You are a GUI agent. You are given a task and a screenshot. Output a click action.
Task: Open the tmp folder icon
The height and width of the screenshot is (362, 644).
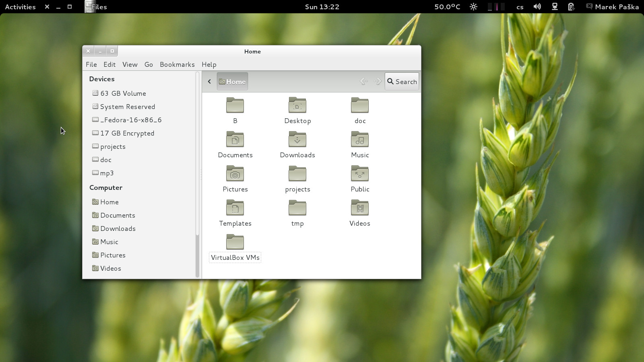coord(297,208)
